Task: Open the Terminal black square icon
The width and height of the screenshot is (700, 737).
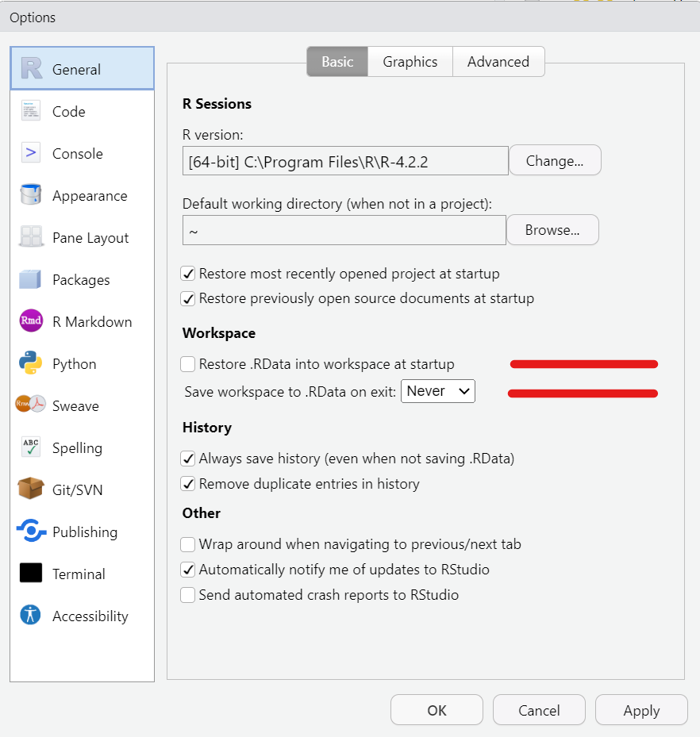Action: tap(31, 574)
